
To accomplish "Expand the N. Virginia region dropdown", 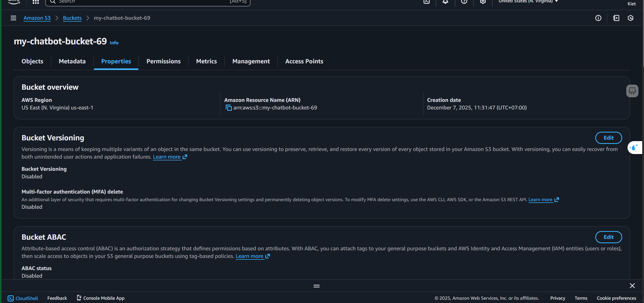I will [x=528, y=2].
